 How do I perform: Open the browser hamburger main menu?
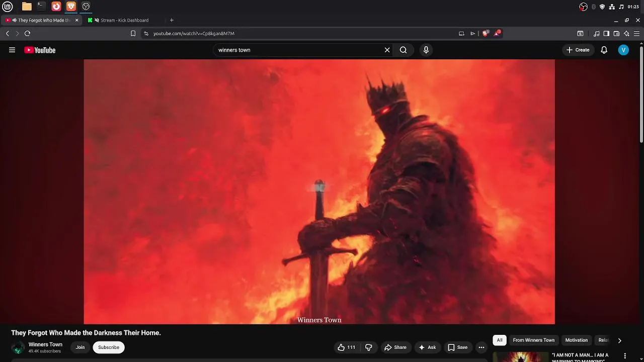[636, 33]
